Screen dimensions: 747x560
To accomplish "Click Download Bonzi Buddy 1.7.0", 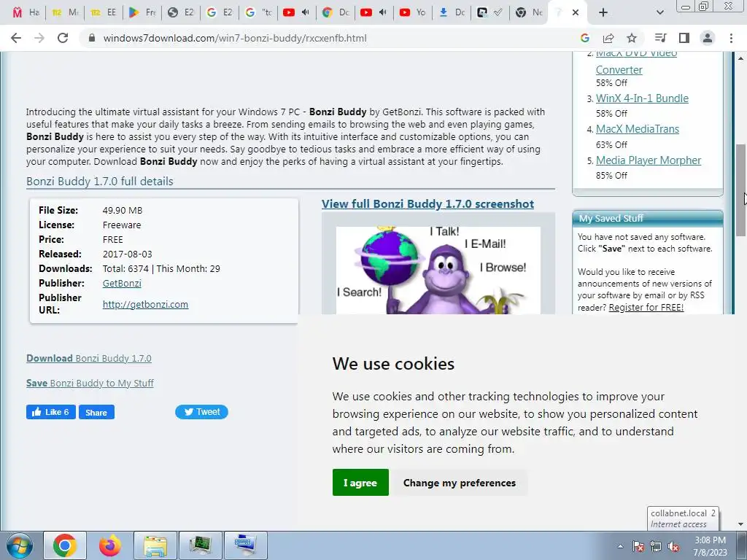I will click(x=88, y=358).
